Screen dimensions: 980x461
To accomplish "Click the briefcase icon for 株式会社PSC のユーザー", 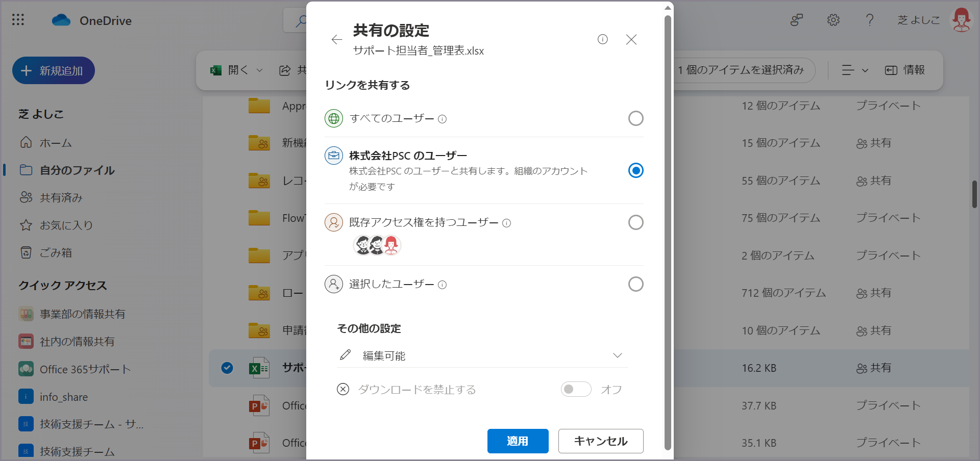I will [334, 156].
